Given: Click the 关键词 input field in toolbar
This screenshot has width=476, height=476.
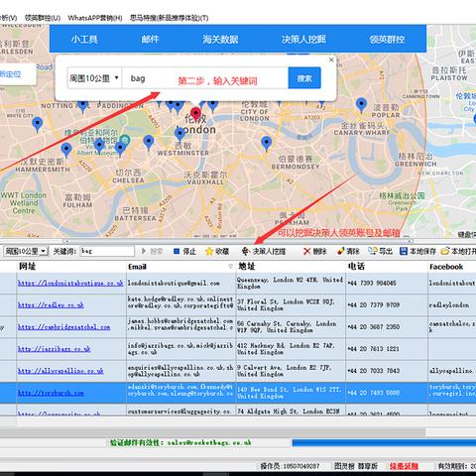Looking at the screenshot, I should (x=107, y=251).
